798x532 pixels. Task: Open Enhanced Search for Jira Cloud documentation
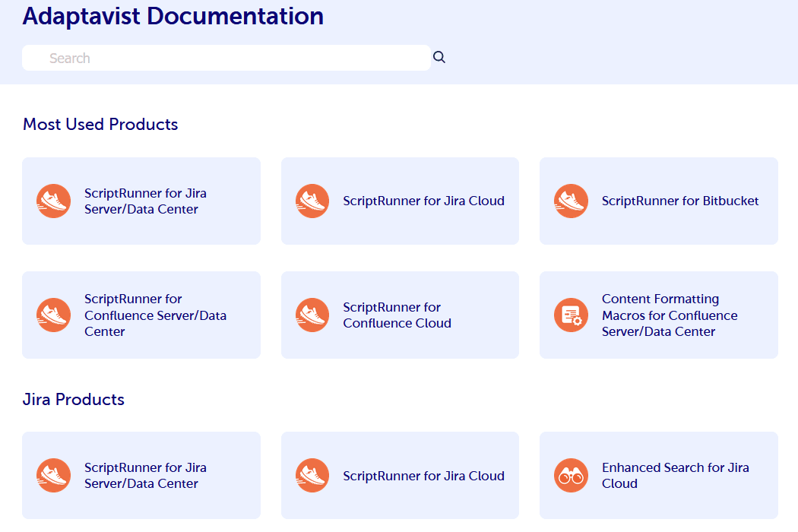[675, 475]
